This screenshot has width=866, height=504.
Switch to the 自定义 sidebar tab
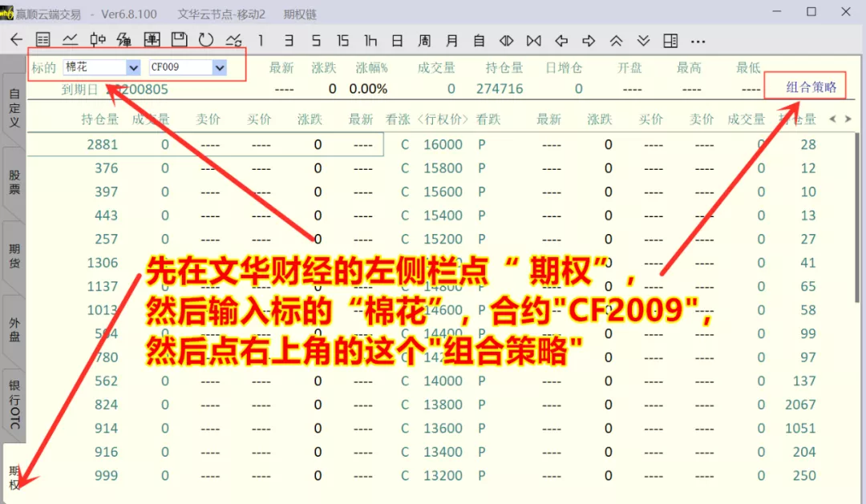[x=14, y=107]
